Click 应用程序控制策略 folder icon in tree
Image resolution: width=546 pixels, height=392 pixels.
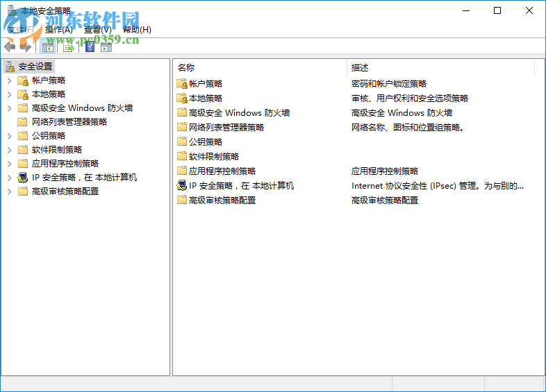click(x=23, y=164)
